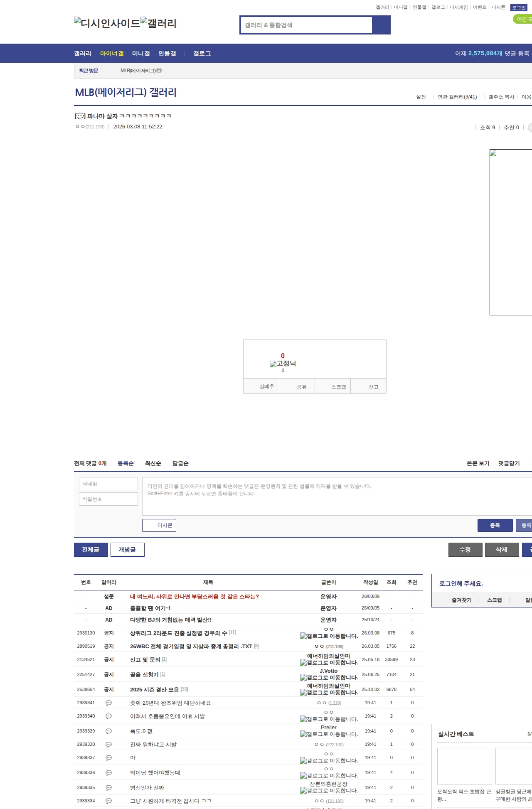Click the 닉네임 input field
Screen dimensions: 532x809
tap(108, 484)
